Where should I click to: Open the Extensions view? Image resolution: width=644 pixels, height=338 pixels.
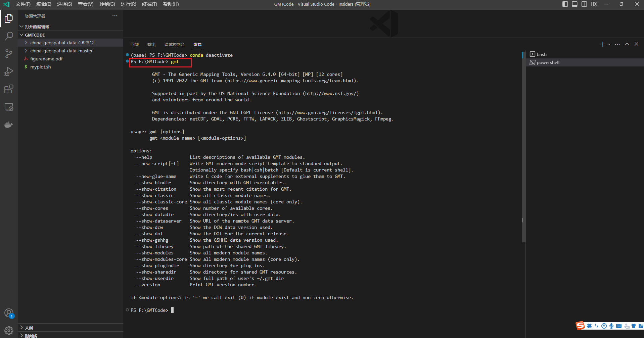9,89
